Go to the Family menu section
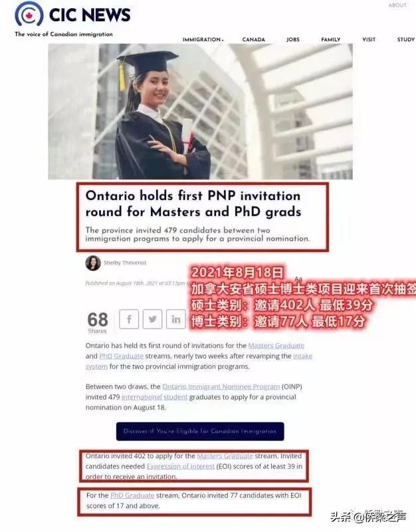This screenshot has width=416, height=532. click(x=330, y=39)
